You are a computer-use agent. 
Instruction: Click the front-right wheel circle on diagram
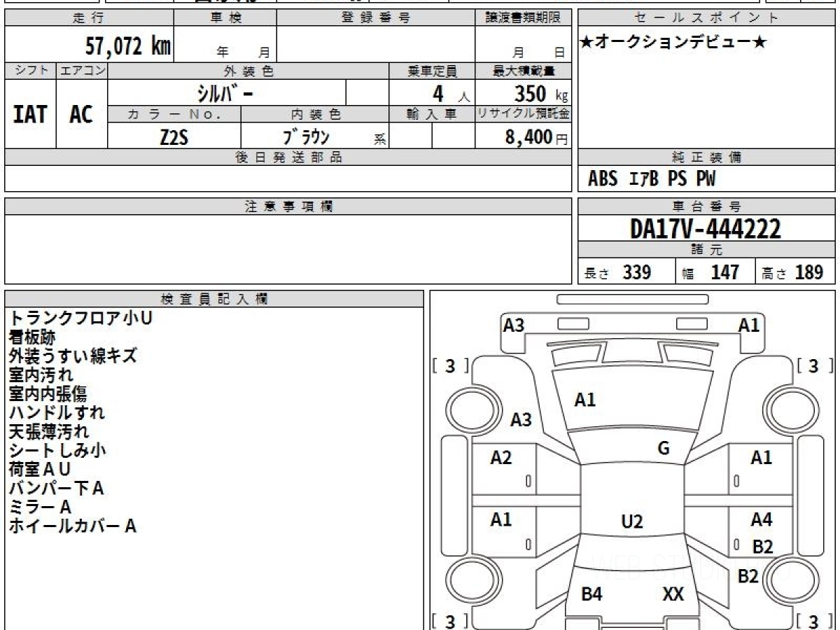click(788, 408)
